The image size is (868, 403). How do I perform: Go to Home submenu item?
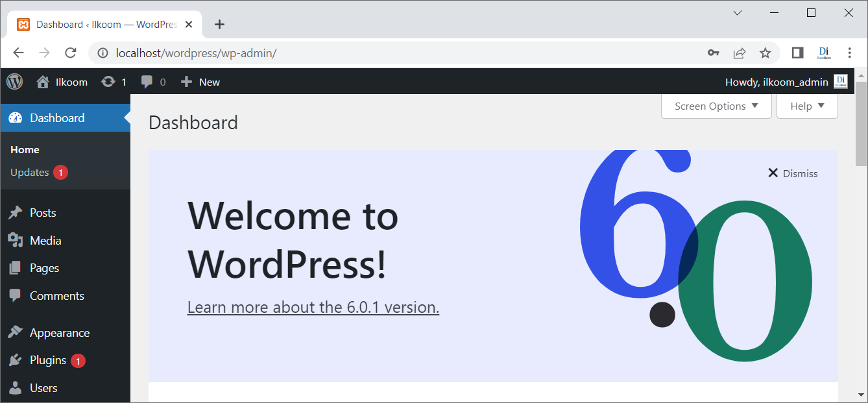click(25, 150)
